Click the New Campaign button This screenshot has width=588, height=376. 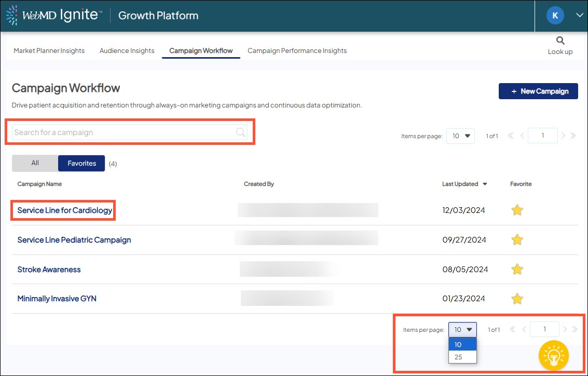538,91
